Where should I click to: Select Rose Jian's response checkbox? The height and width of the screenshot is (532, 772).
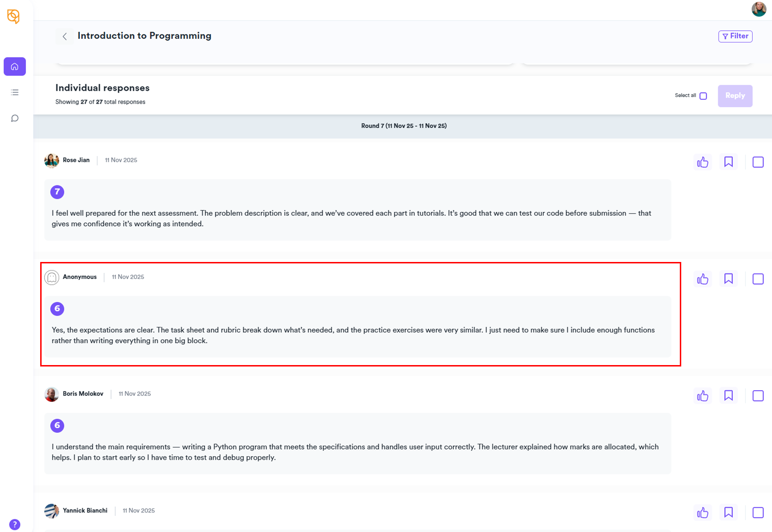tap(758, 162)
